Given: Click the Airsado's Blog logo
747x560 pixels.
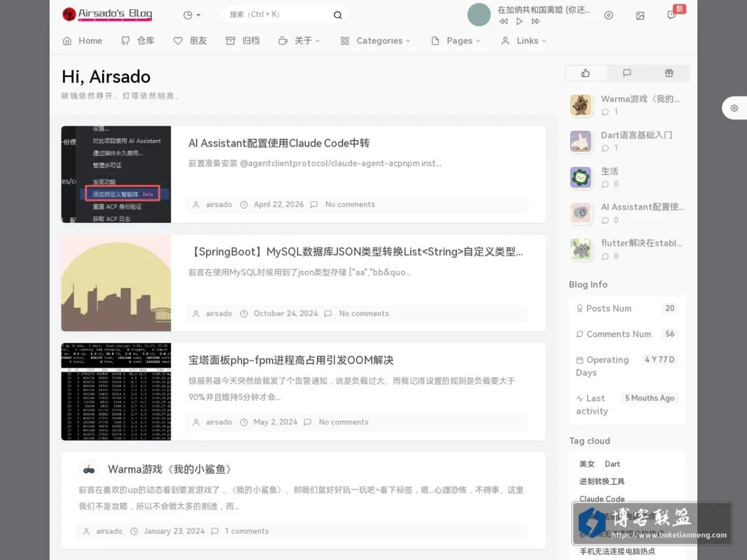Looking at the screenshot, I should pyautogui.click(x=107, y=14).
